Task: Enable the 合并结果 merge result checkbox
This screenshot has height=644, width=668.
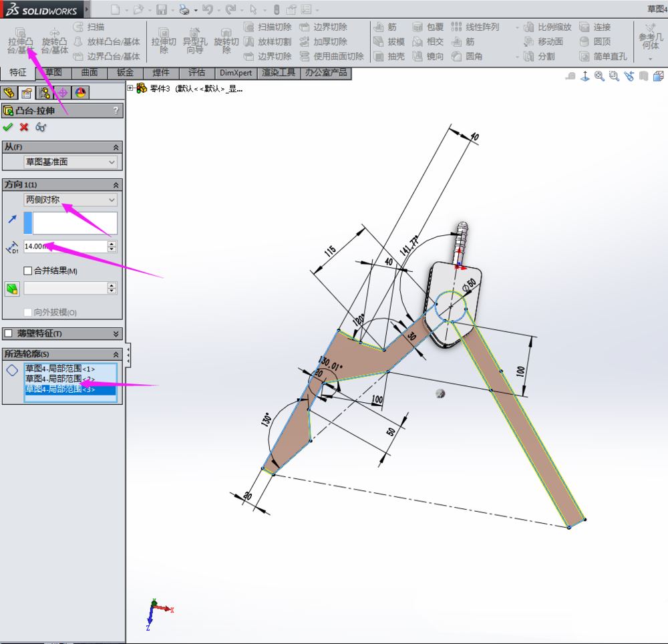Action: 28,271
